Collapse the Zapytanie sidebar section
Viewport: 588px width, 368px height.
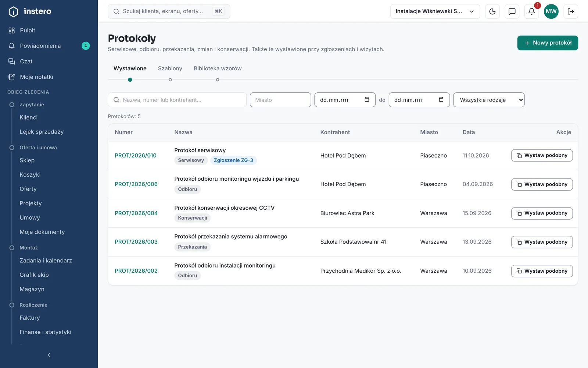point(32,105)
